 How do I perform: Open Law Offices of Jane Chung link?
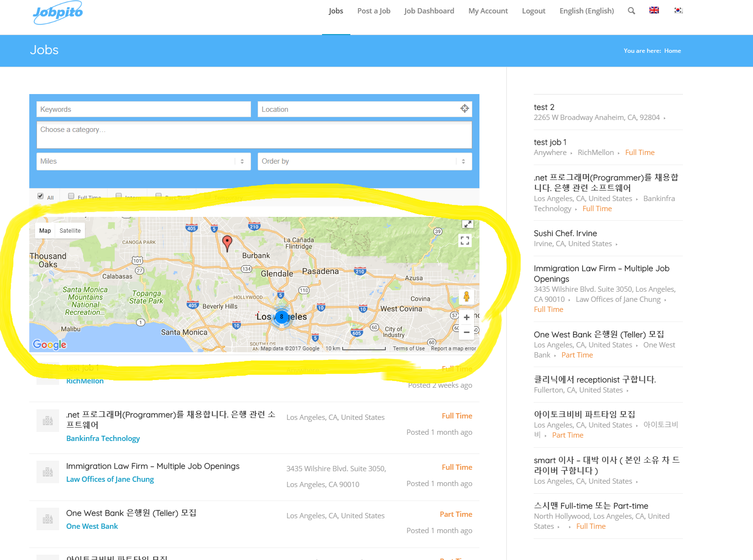(x=110, y=479)
